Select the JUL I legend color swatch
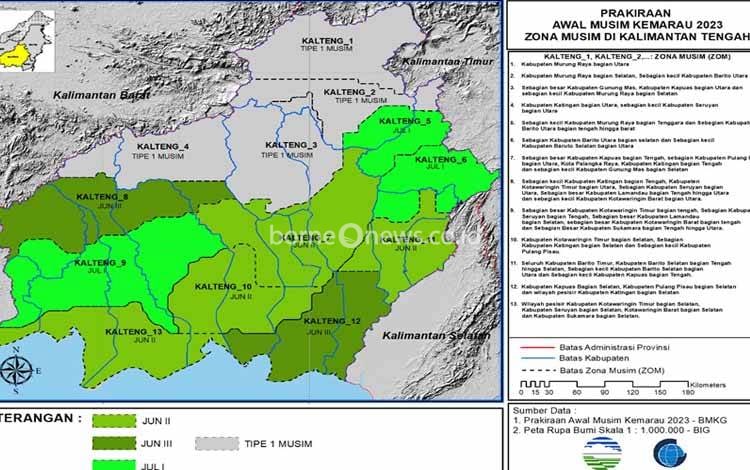The width and height of the screenshot is (750, 470). (114, 465)
